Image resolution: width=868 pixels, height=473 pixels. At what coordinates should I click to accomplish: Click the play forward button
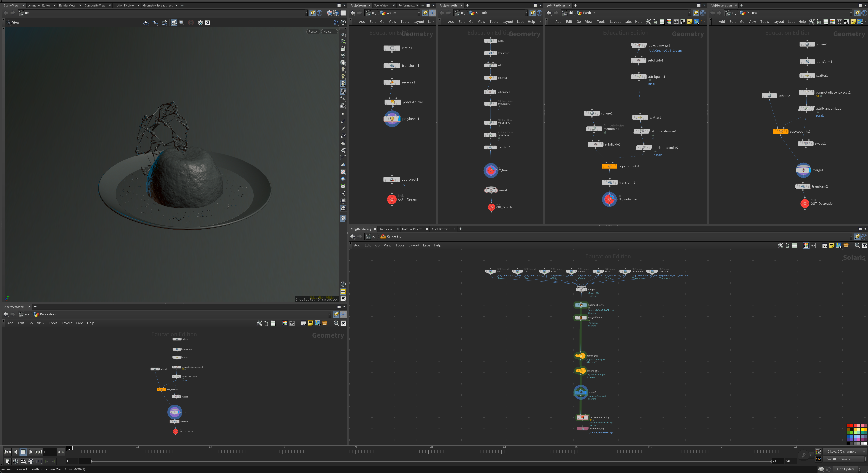click(31, 452)
